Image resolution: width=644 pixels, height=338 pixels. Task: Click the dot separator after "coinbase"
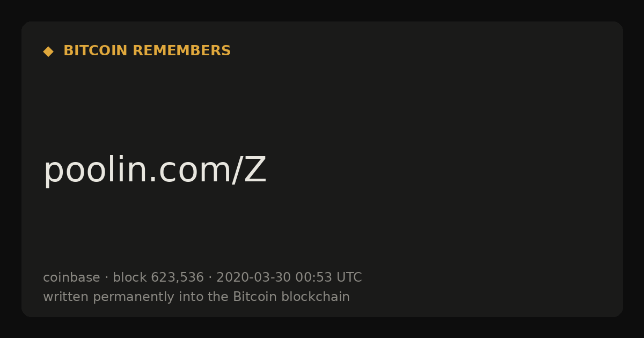[x=106, y=278]
